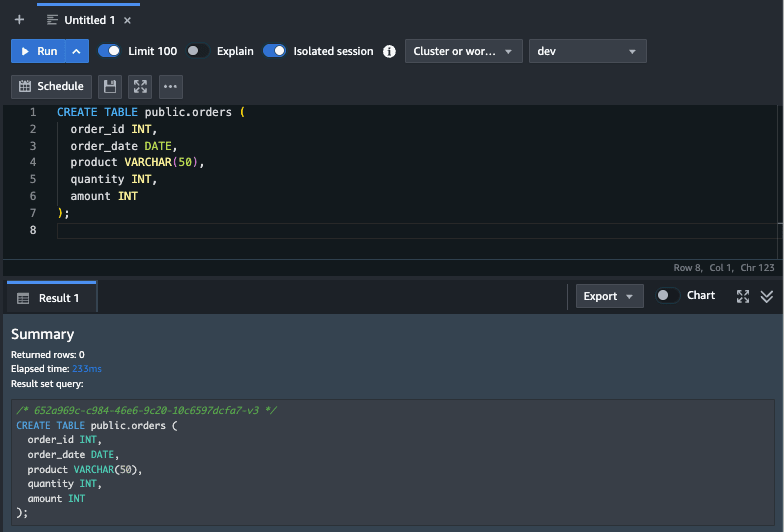Open the Cluster or workgroup dropdown
Image resolution: width=784 pixels, height=532 pixels.
pyautogui.click(x=464, y=51)
